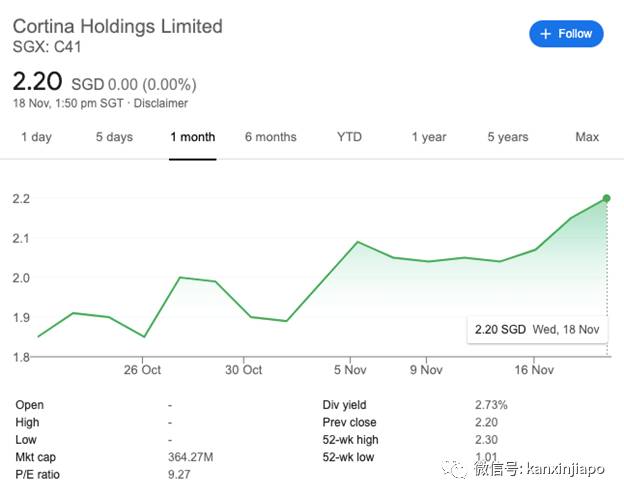Click the 26 Oct axis label
624x496 pixels.
[x=143, y=369]
